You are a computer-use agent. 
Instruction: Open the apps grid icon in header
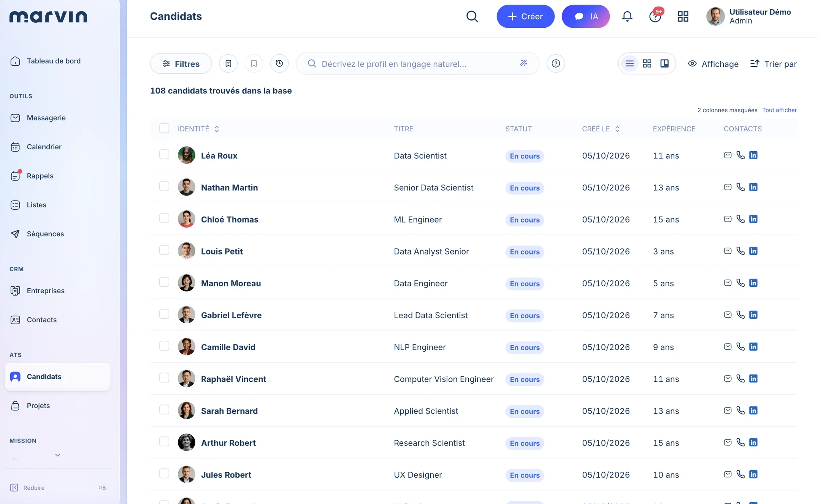point(683,16)
